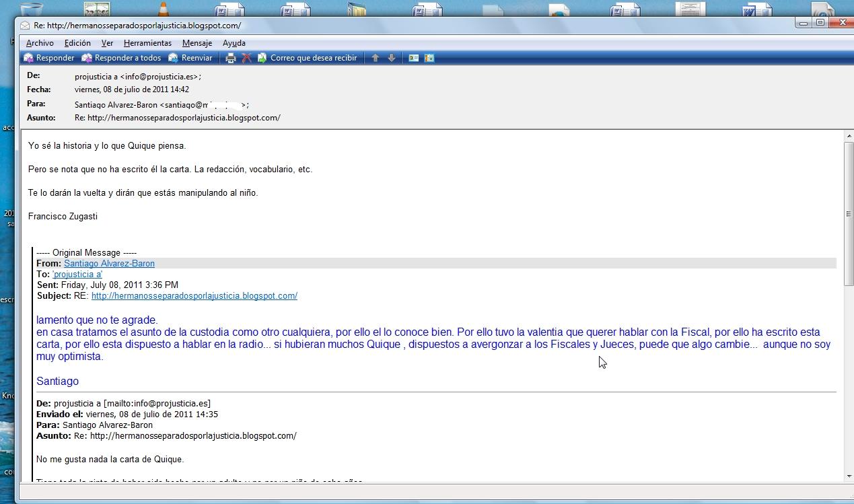Image resolution: width=854 pixels, height=504 pixels.
Task: Click the scrollbar up arrow in message body
Action: tap(849, 137)
